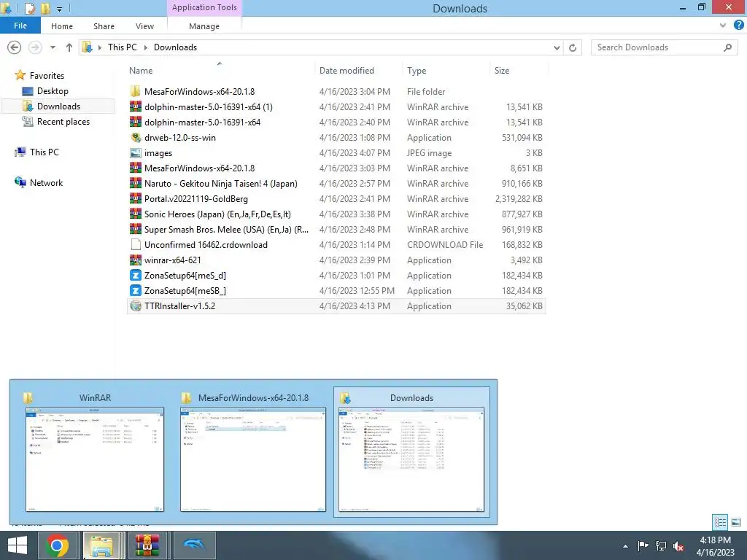
Task: Click the Back navigation arrow
Action: tap(15, 47)
